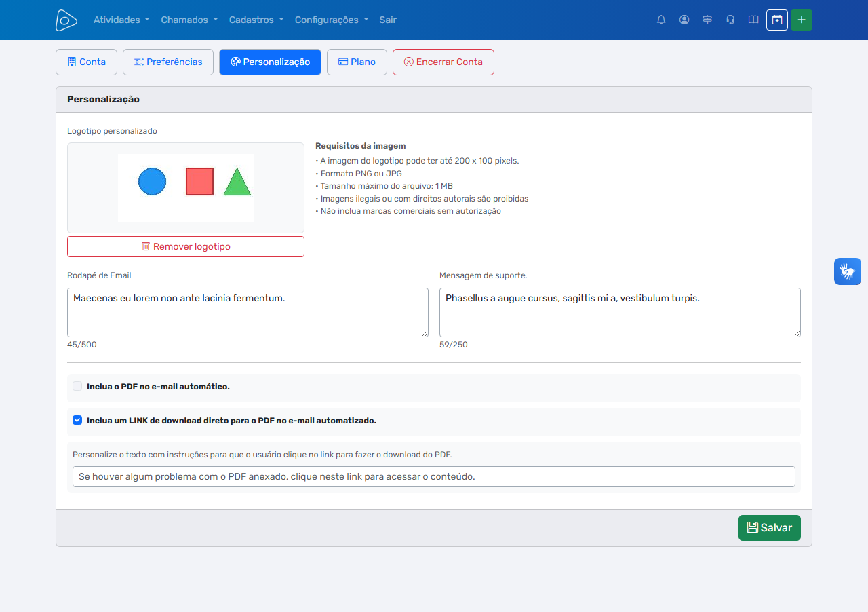
Task: Uncheck the 'Inclua um LINK de download' checkbox
Action: click(x=77, y=420)
